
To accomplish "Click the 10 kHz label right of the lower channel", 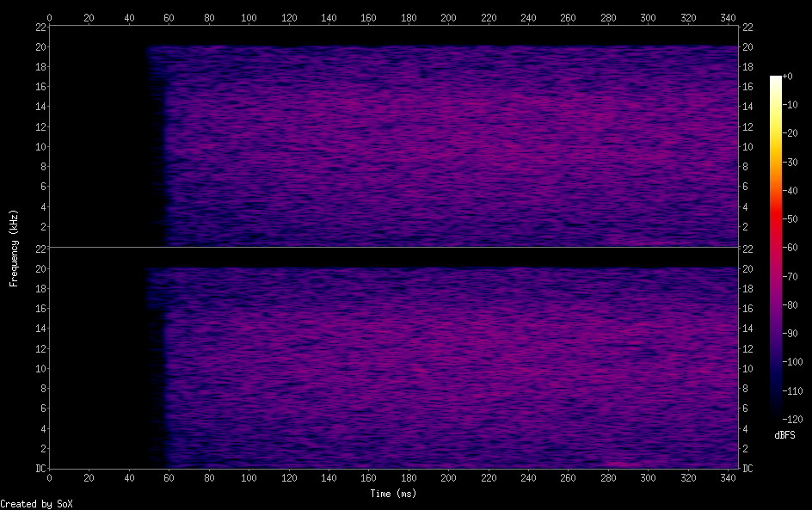I will (747, 368).
